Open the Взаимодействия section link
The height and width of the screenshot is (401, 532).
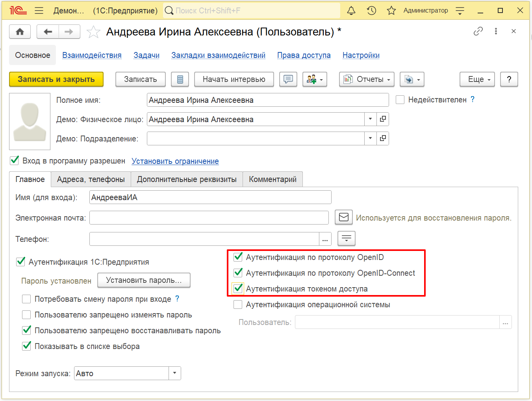pyautogui.click(x=92, y=55)
